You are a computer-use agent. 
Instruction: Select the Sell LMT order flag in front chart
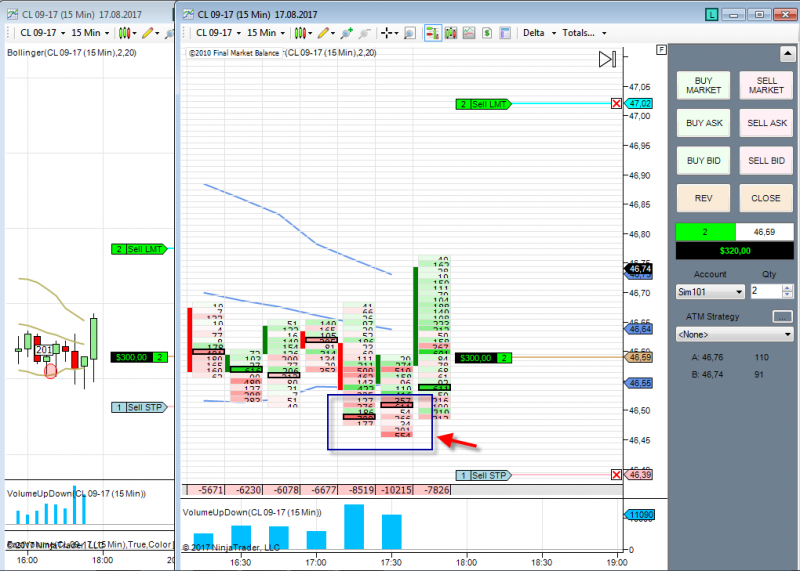pos(483,104)
